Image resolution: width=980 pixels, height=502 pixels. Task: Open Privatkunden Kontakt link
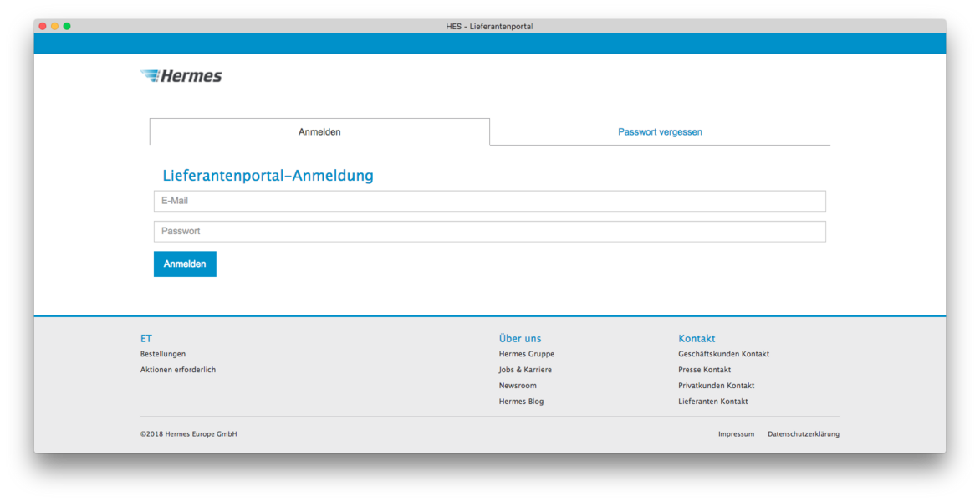[x=717, y=386]
